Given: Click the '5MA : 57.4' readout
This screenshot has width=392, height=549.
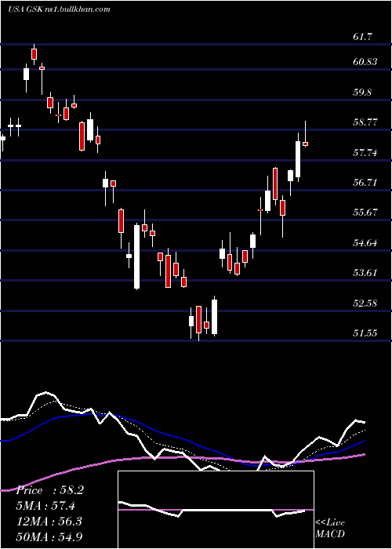Looking at the screenshot, I should point(45,506).
